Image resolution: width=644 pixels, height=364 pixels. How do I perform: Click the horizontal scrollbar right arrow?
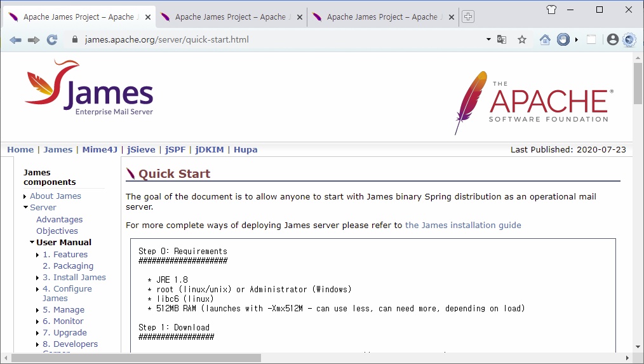pyautogui.click(x=627, y=358)
